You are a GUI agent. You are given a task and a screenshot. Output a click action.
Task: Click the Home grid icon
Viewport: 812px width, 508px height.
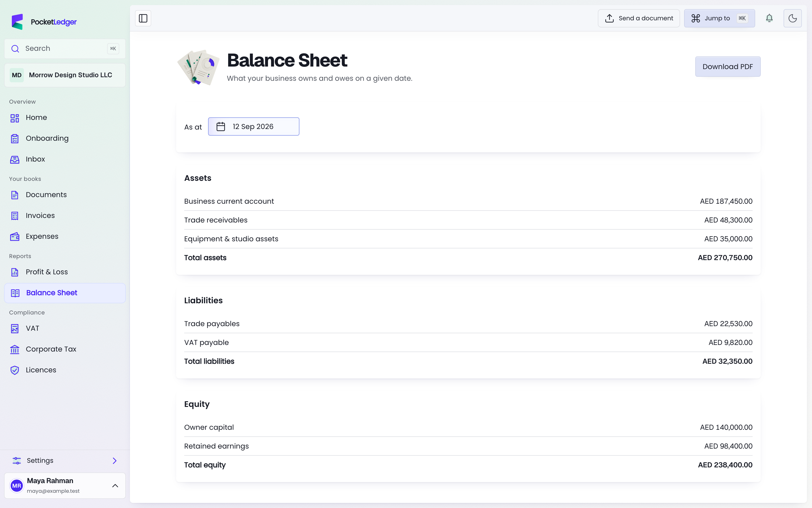pos(15,118)
